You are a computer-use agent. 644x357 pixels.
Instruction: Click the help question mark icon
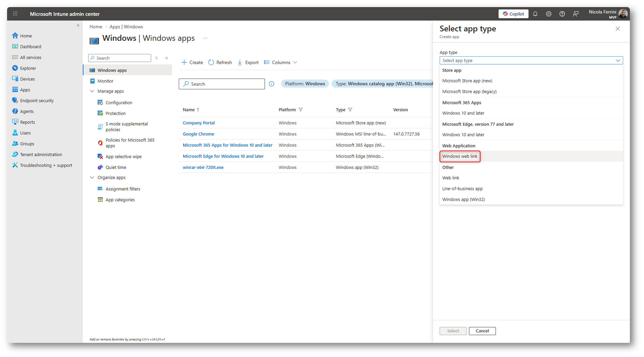point(562,14)
